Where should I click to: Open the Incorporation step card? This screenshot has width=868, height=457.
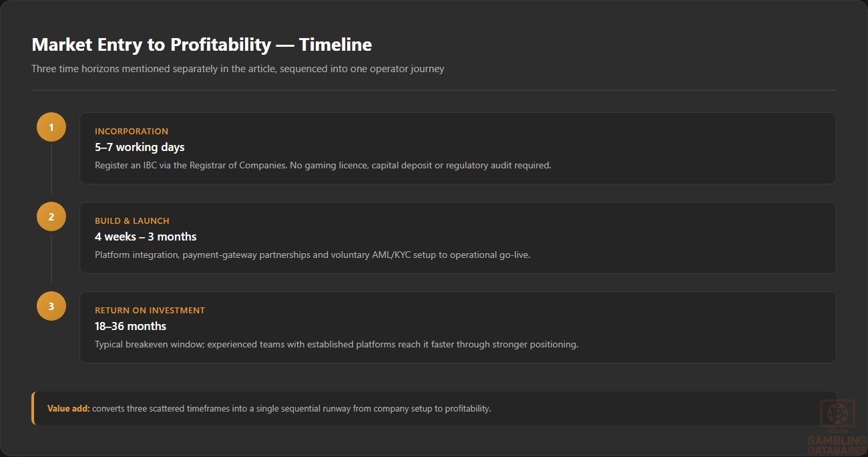coord(458,148)
